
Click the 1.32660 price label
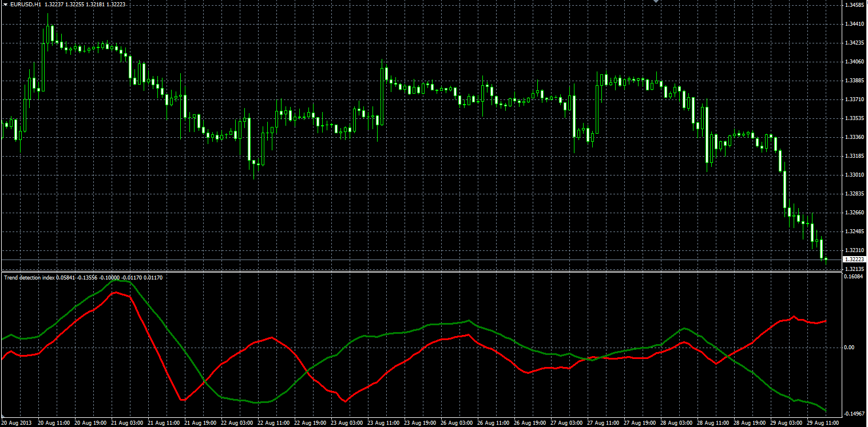point(854,213)
